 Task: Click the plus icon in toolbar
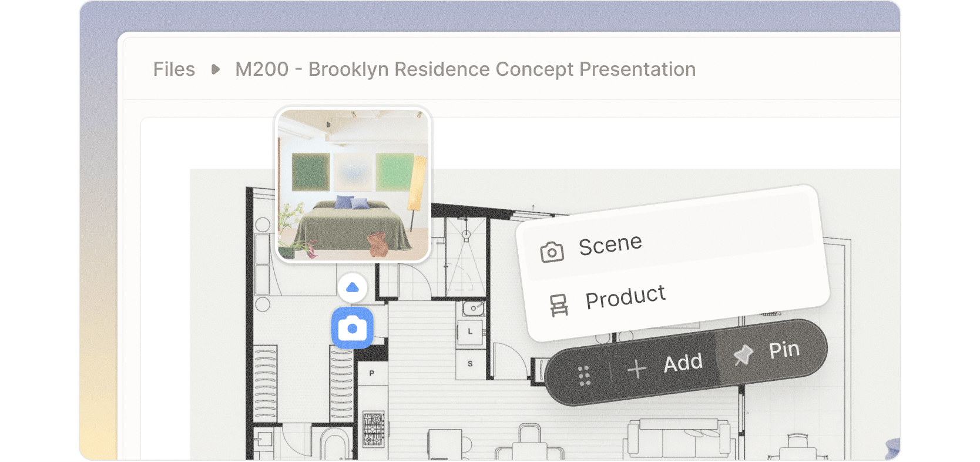[x=637, y=369]
